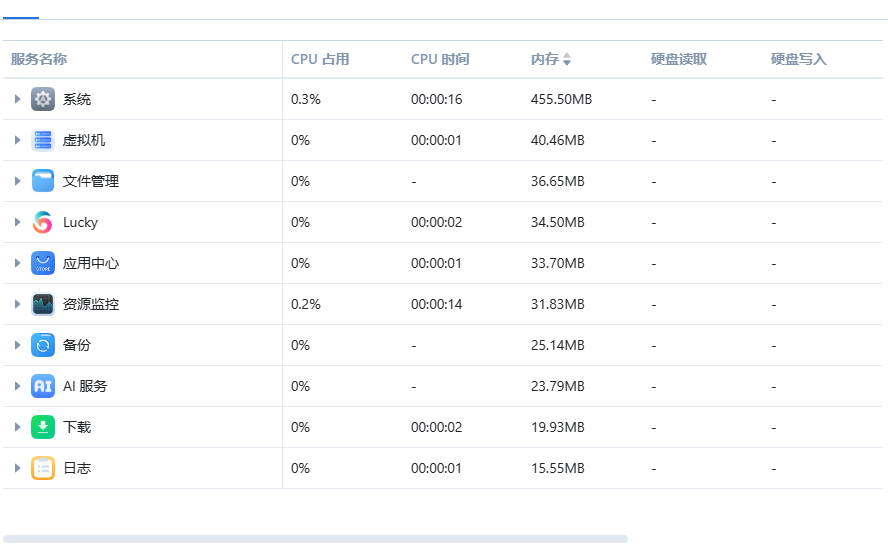Select the AI 服务 service name
888x554 pixels.
pyautogui.click(x=85, y=386)
